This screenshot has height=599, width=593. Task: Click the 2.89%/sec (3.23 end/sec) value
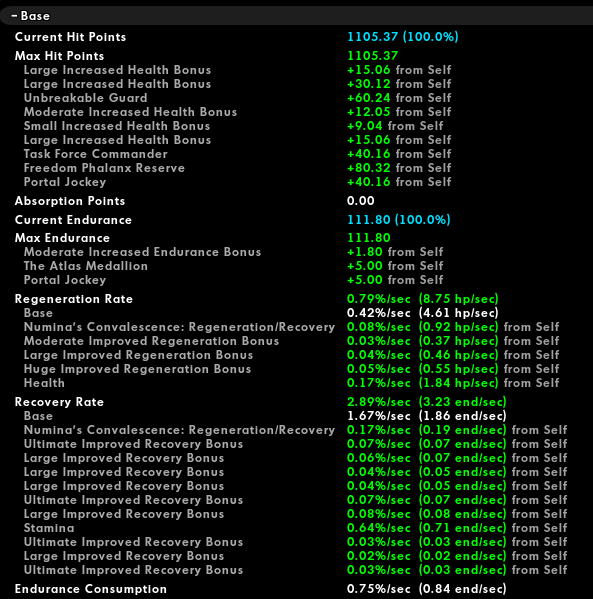(426, 402)
